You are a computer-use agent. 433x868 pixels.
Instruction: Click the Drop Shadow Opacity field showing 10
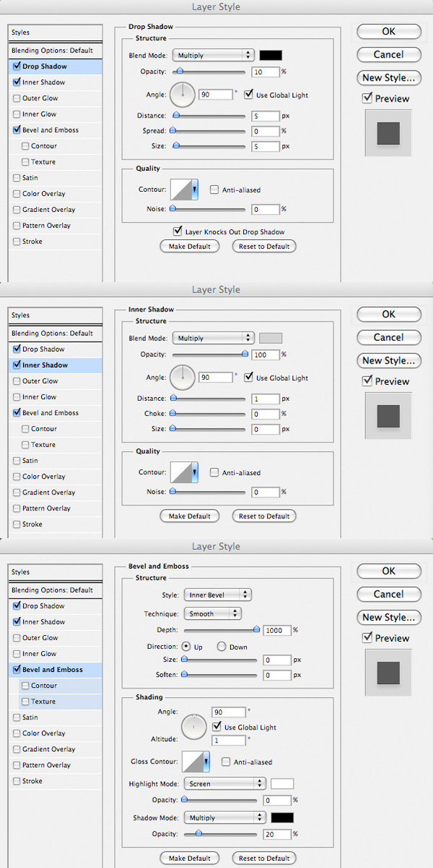[x=266, y=71]
